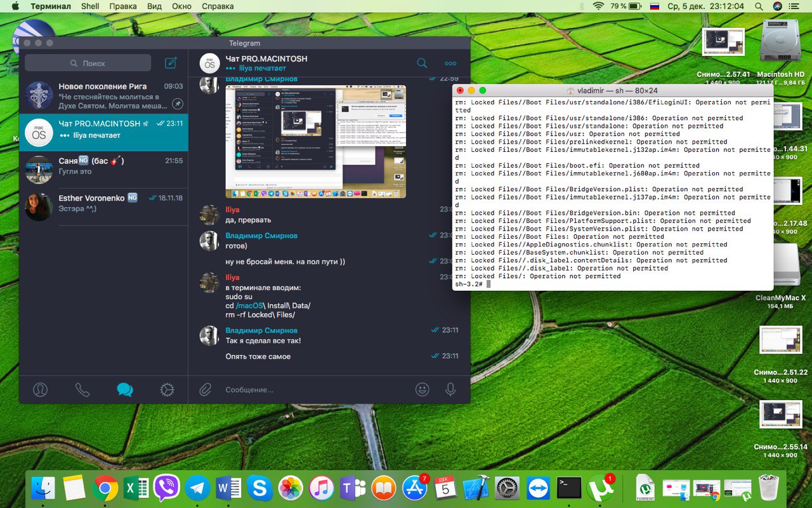Launch uTorrent from the Dock
The image size is (812, 508).
[599, 488]
